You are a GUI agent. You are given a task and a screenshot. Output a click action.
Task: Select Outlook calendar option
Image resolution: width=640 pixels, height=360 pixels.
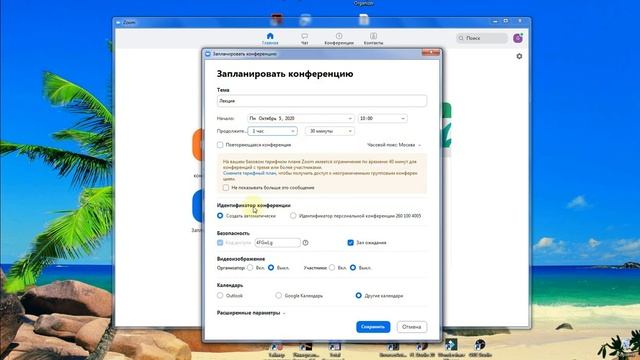tap(220, 295)
